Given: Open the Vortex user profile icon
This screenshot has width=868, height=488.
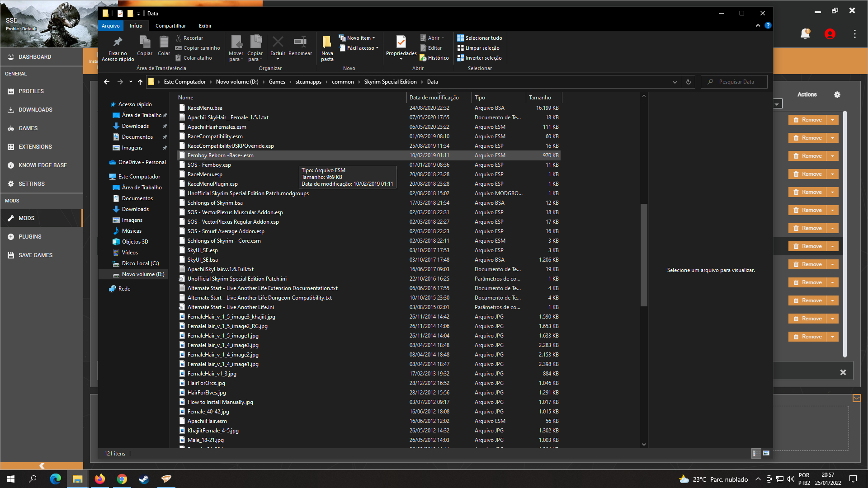Looking at the screenshot, I should pos(830,34).
